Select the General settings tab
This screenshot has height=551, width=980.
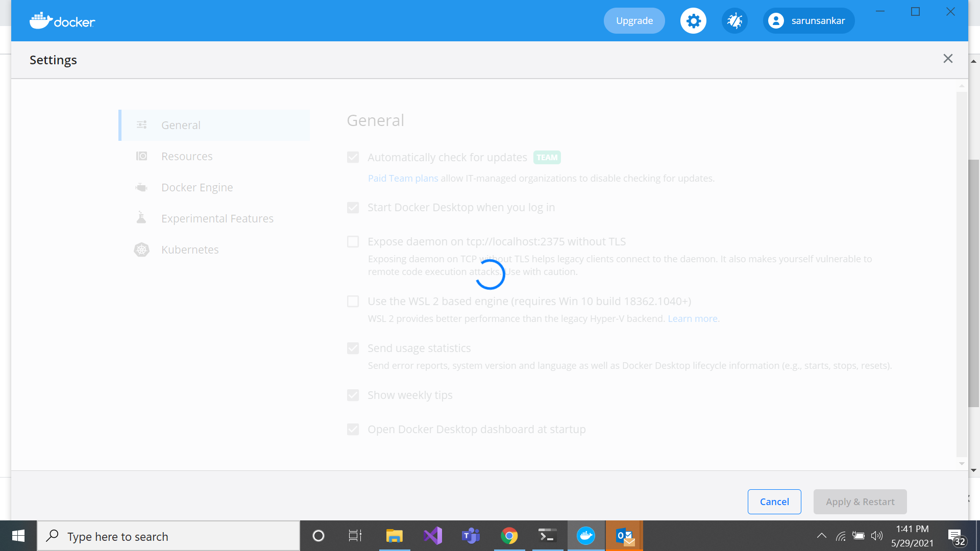coord(214,125)
